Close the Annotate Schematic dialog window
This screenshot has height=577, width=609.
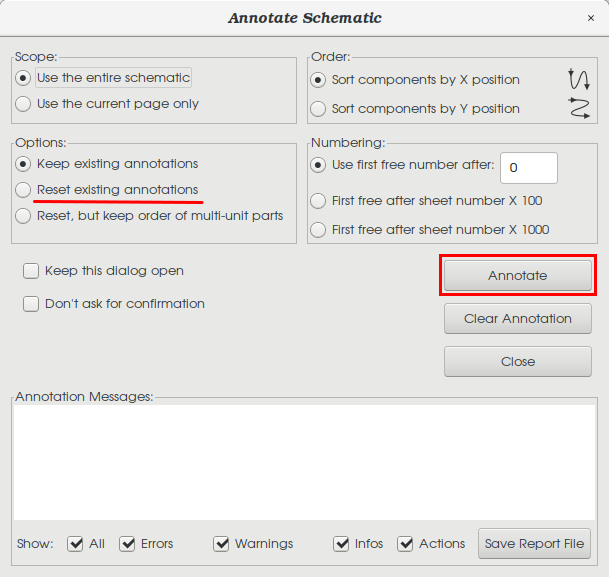(590, 18)
